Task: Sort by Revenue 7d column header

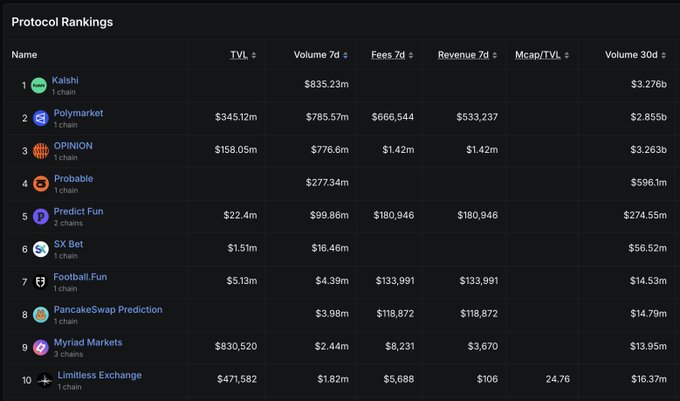Action: (x=467, y=55)
